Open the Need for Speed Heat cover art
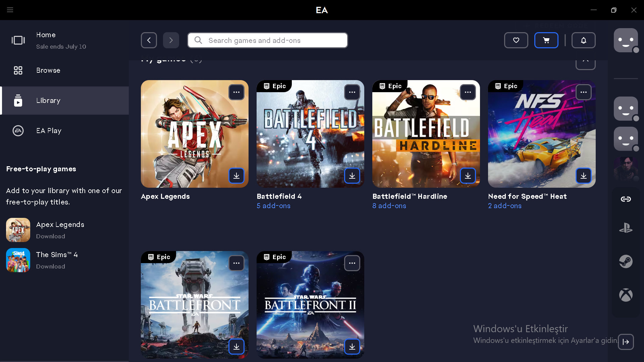Screen dimensions: 644x362 [x=542, y=134]
